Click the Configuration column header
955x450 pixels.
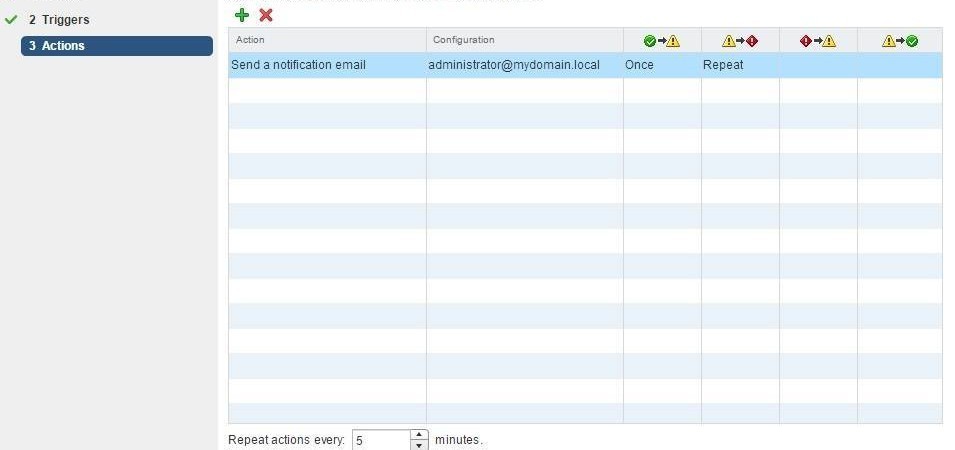[x=525, y=40]
